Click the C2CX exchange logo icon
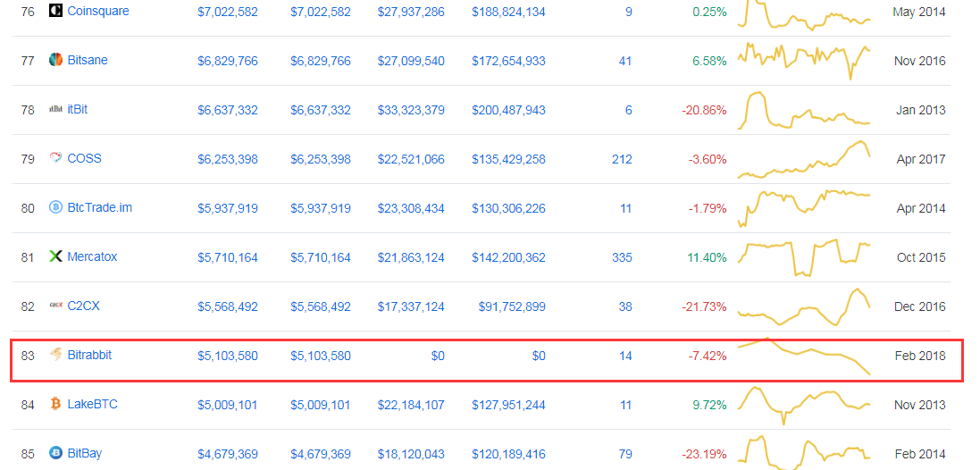Screen dimensions: 980x470 coord(55,306)
